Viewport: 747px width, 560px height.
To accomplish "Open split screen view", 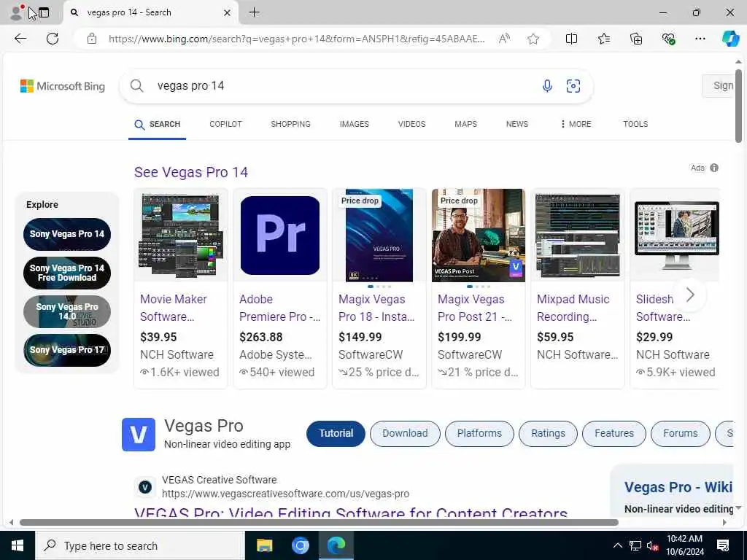I will [571, 39].
